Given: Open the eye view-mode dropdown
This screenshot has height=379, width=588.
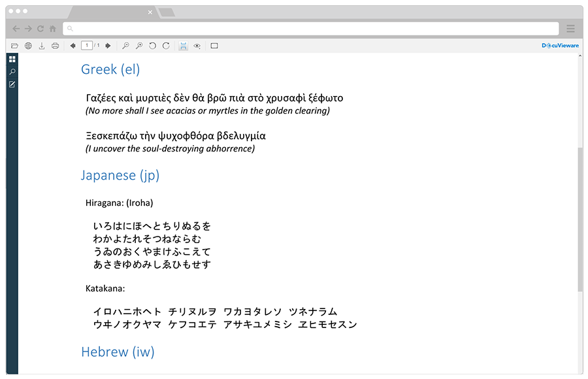Looking at the screenshot, I should click(x=197, y=46).
